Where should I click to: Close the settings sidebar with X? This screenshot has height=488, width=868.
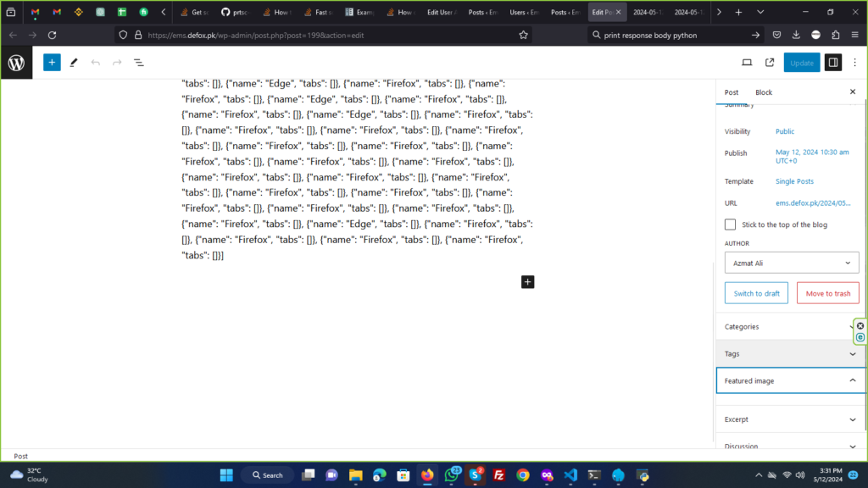[x=853, y=91]
